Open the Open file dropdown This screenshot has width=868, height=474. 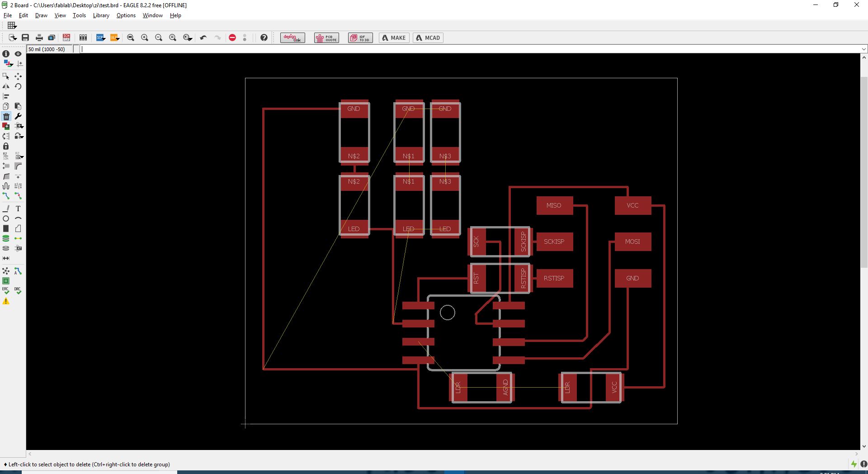tap(12, 38)
